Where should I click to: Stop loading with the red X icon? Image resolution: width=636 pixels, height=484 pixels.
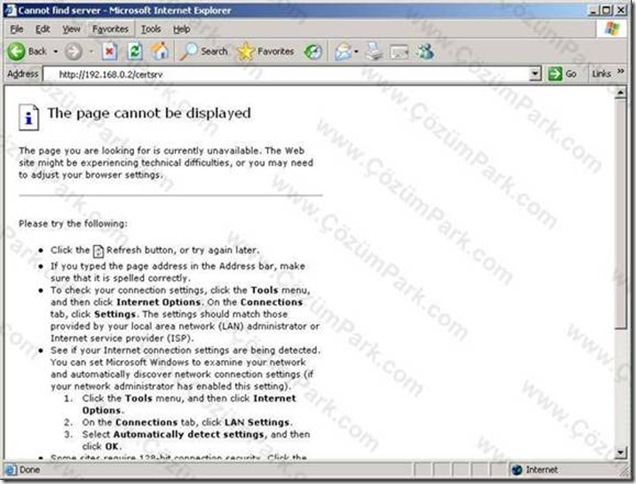(x=109, y=52)
